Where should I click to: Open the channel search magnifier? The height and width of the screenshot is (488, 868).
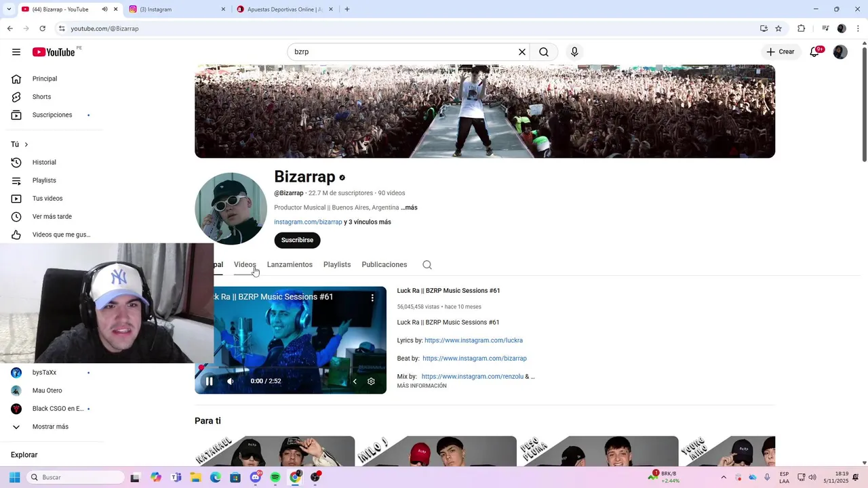427,265
